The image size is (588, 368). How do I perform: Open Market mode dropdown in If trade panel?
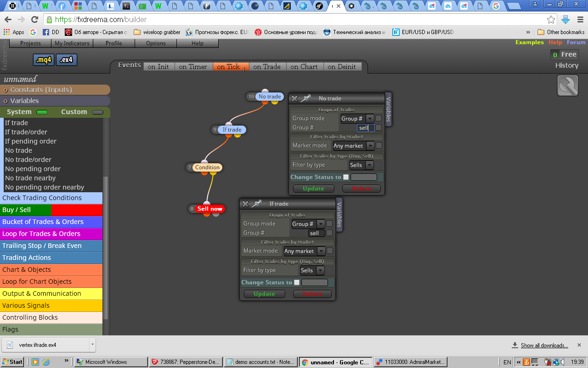pyautogui.click(x=304, y=251)
